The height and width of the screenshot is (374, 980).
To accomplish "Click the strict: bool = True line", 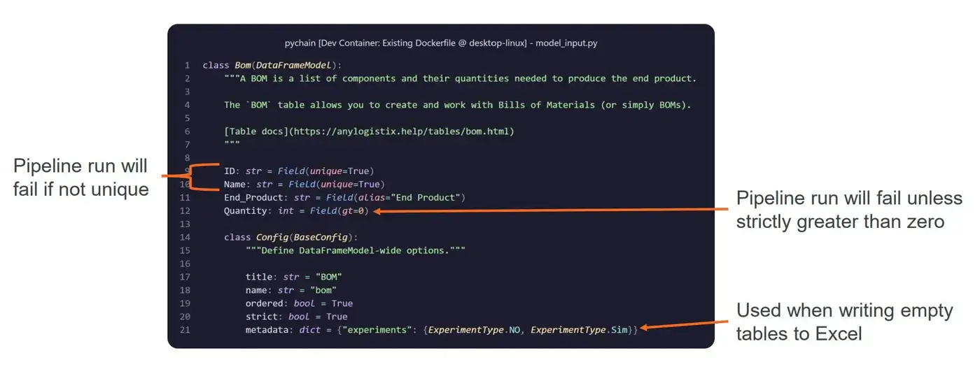I will 296,317.
